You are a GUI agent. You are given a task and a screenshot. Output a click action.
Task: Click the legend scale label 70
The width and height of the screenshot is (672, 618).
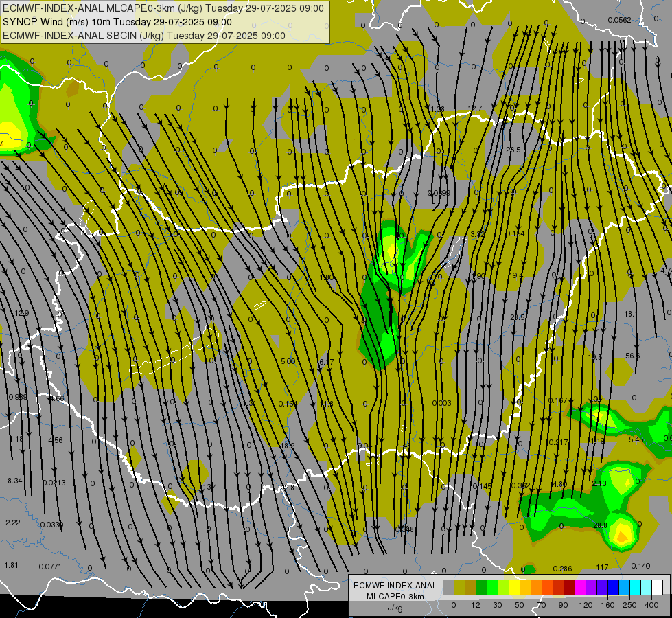tap(542, 605)
